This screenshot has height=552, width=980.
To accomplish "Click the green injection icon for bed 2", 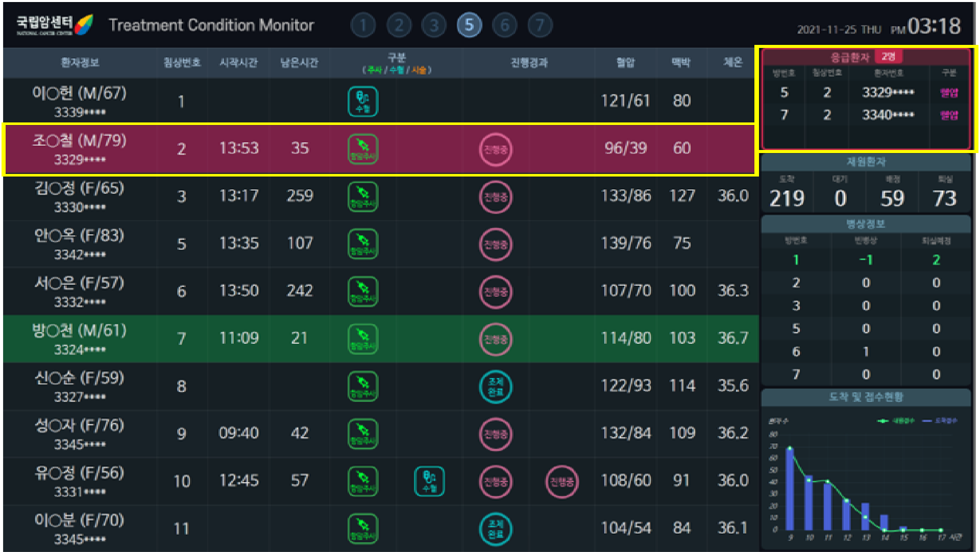I will [362, 148].
